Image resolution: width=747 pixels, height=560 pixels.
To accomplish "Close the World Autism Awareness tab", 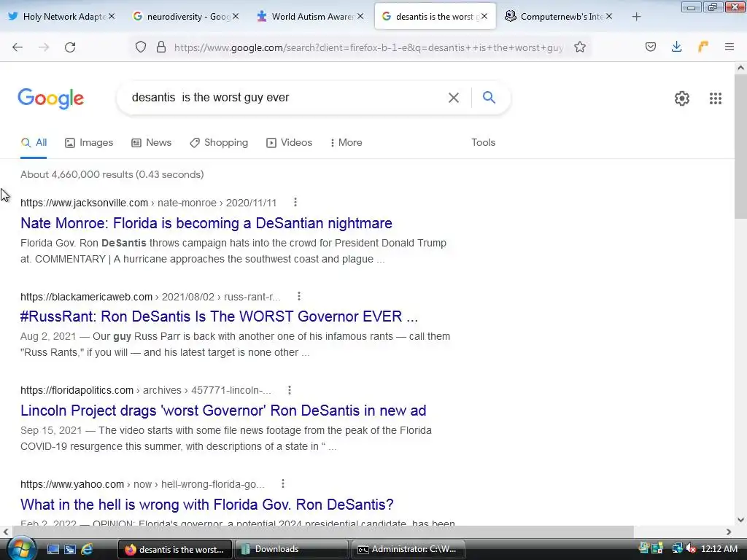I will 360,16.
